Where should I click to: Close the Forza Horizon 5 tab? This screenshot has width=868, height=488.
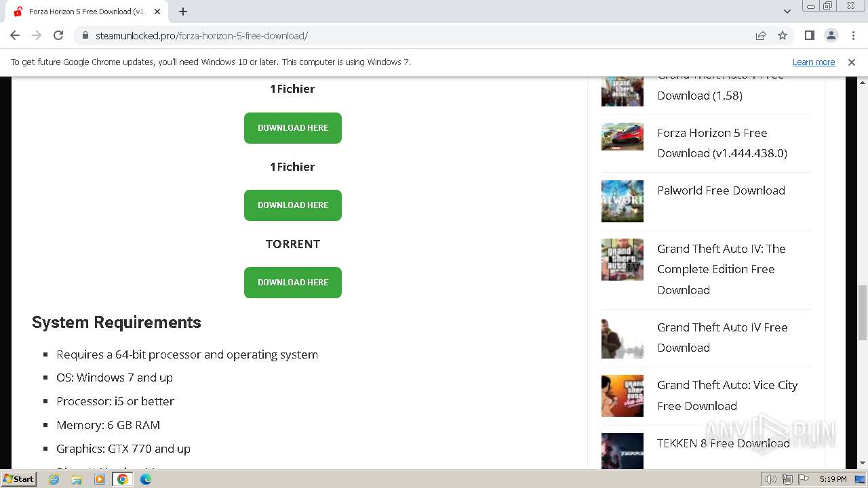tap(157, 12)
